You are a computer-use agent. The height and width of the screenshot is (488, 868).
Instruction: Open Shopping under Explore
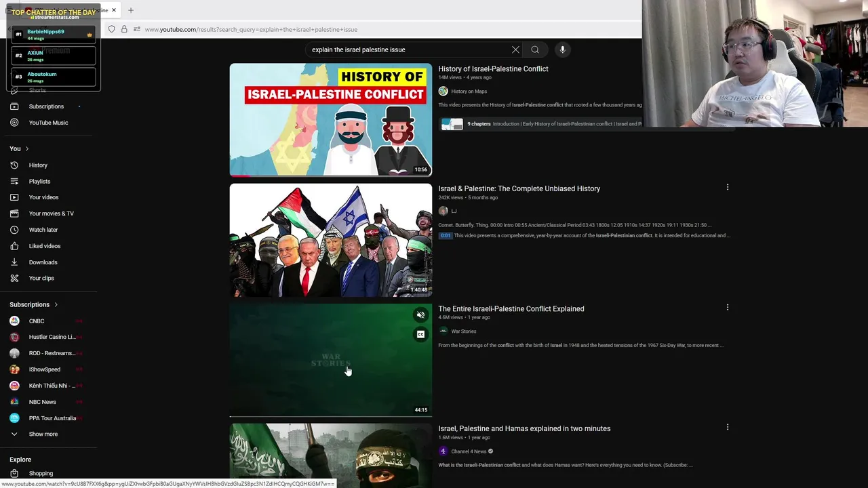(41, 473)
